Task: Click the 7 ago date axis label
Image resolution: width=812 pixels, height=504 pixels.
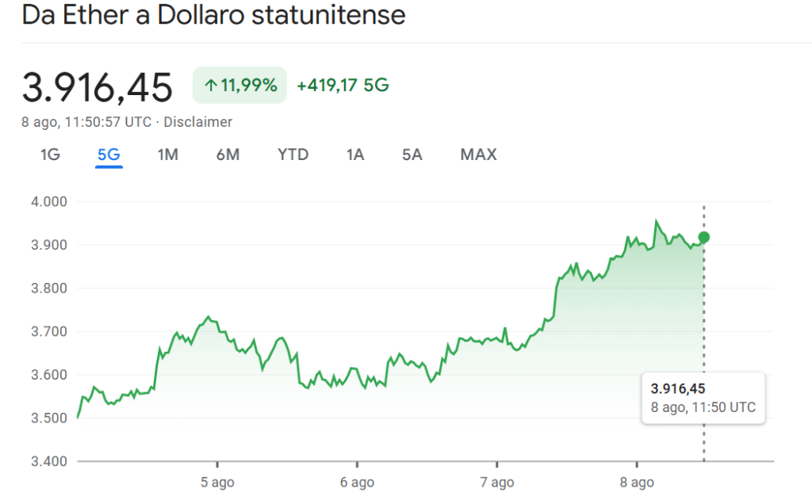Action: tap(496, 483)
